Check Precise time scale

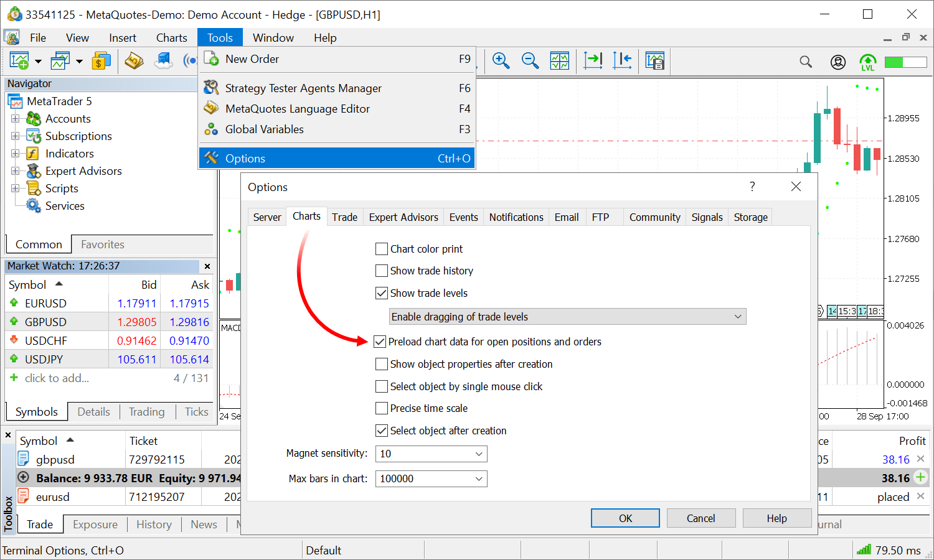[x=382, y=408]
